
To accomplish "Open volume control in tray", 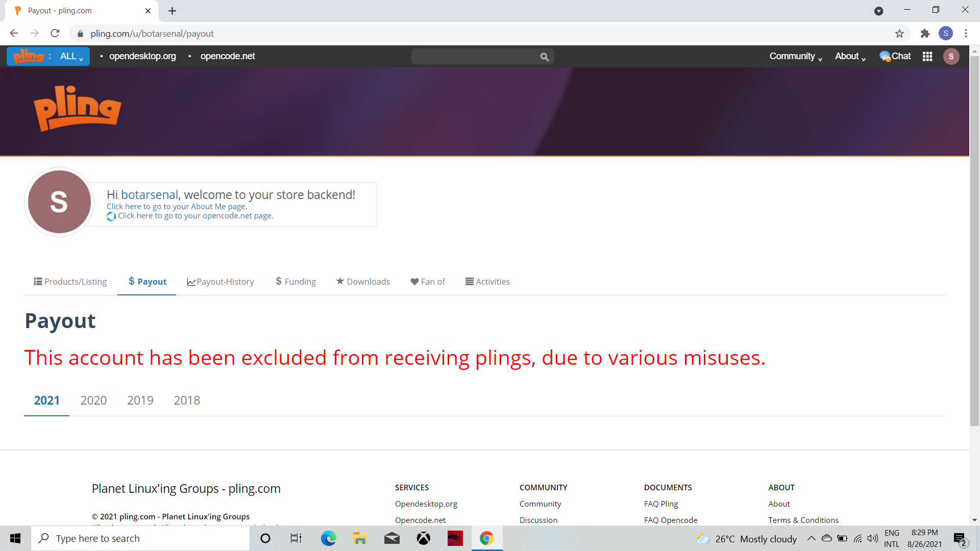I will (x=873, y=538).
